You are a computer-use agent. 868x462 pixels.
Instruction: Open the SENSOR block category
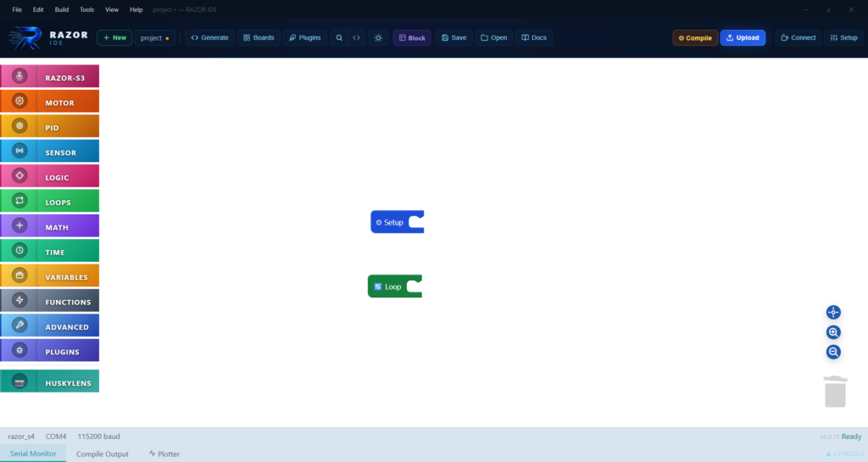tap(50, 152)
